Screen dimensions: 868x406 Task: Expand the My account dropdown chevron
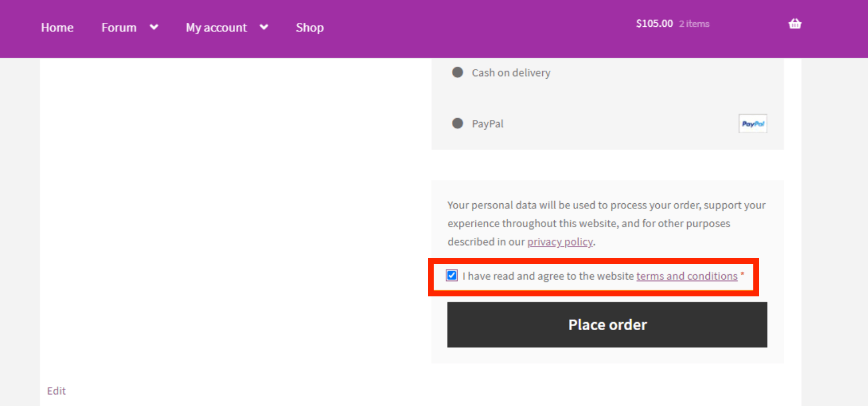tap(264, 27)
